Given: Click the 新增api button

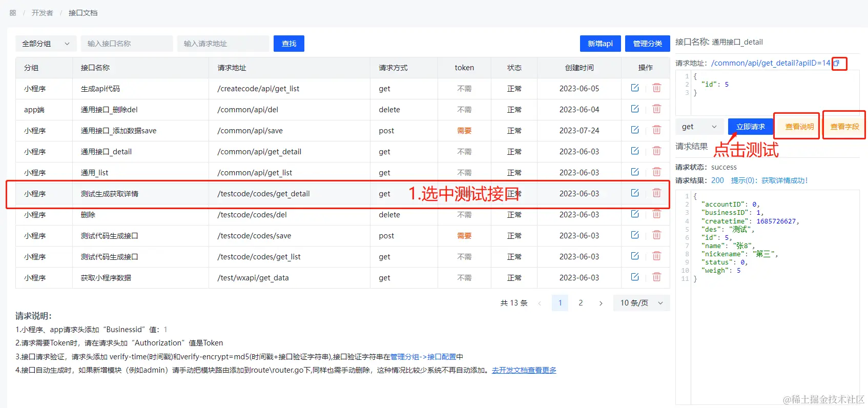Looking at the screenshot, I should point(601,44).
